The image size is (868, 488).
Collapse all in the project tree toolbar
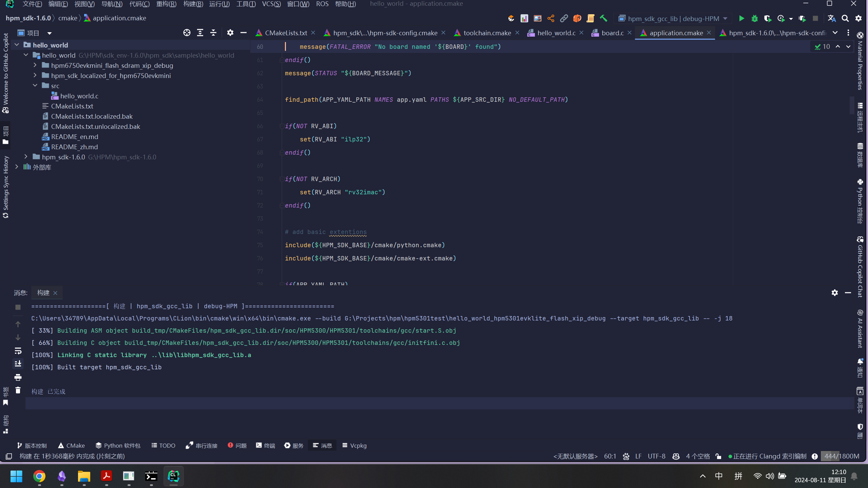[x=213, y=33]
